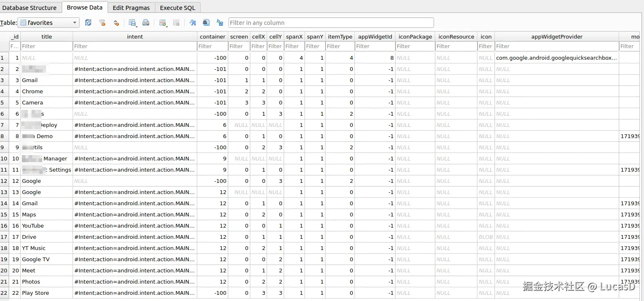Select the BLOB cell in the Drive row

click(486, 237)
